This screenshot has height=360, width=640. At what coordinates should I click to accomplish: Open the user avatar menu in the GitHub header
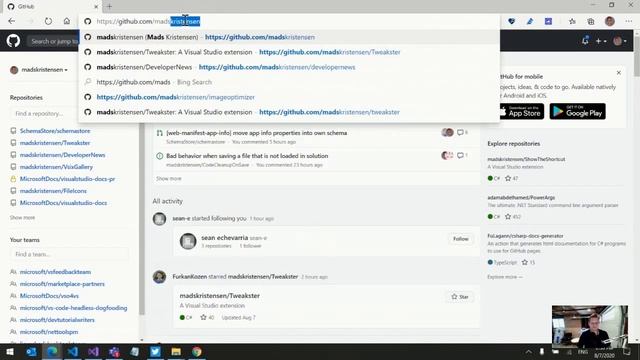pos(620,41)
